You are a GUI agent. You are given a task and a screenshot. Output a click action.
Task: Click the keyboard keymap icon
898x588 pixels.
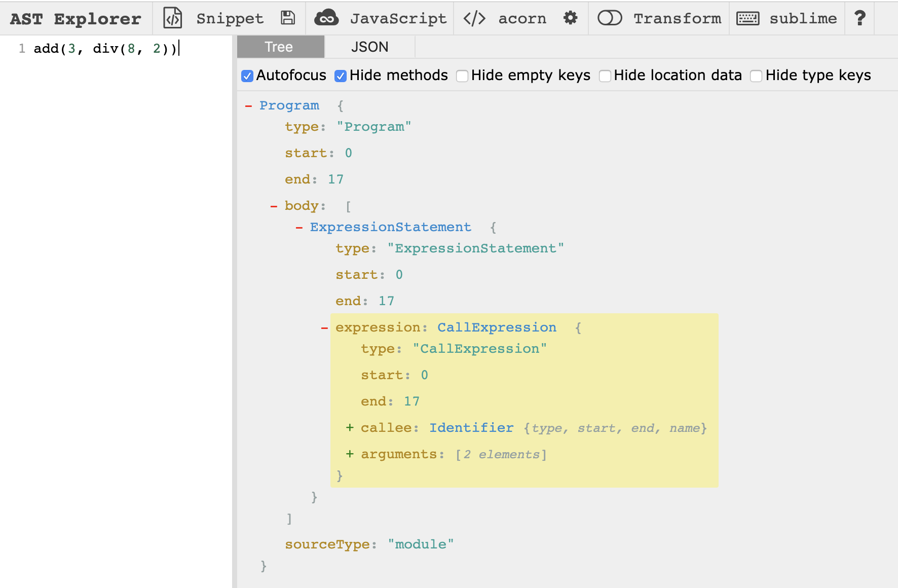click(747, 18)
